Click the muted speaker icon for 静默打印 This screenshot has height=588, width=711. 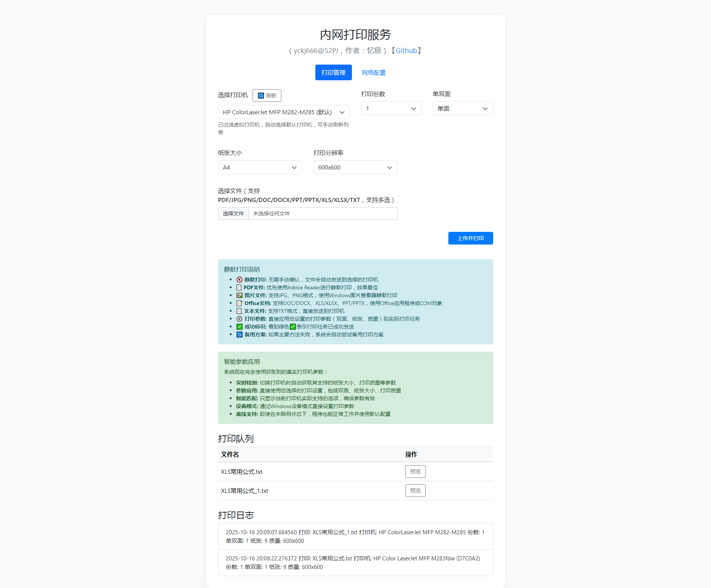[239, 280]
